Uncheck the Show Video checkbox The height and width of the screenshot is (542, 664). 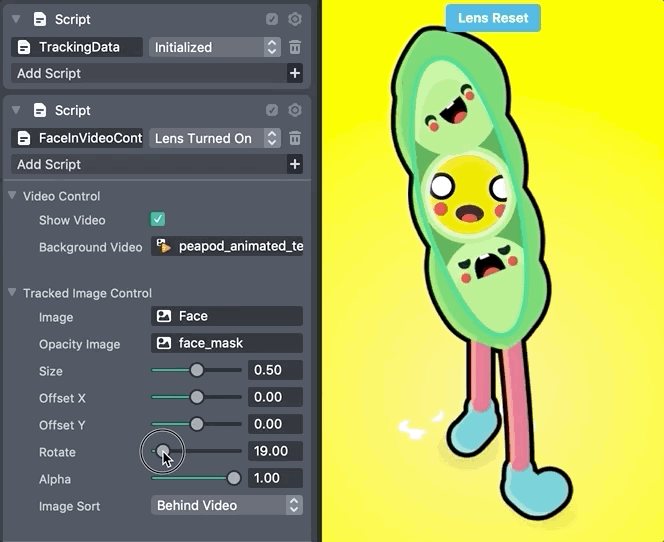tap(158, 219)
